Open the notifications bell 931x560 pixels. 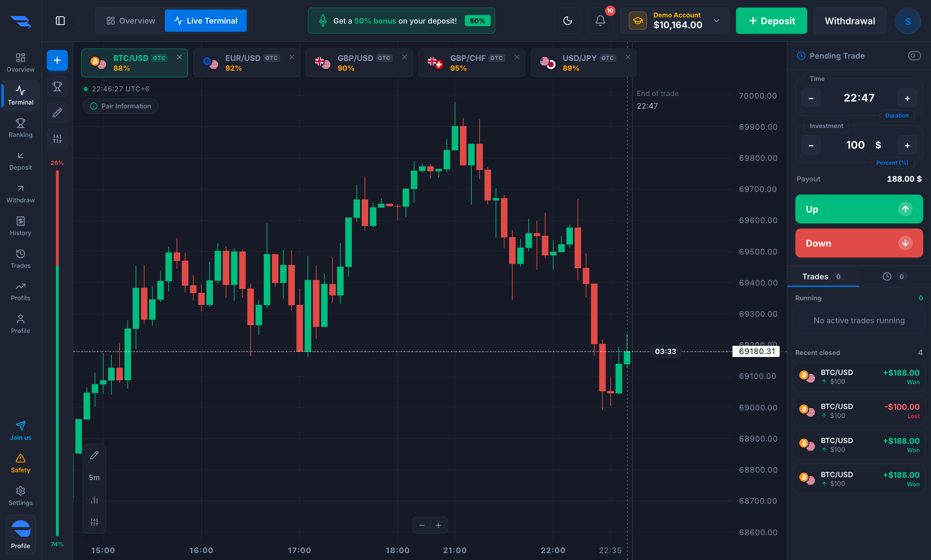600,21
